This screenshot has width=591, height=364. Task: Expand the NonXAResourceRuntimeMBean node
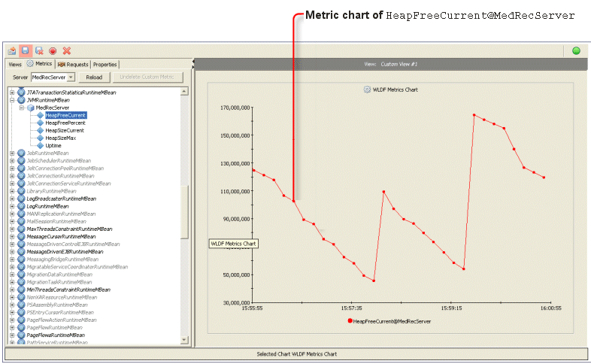click(12, 297)
